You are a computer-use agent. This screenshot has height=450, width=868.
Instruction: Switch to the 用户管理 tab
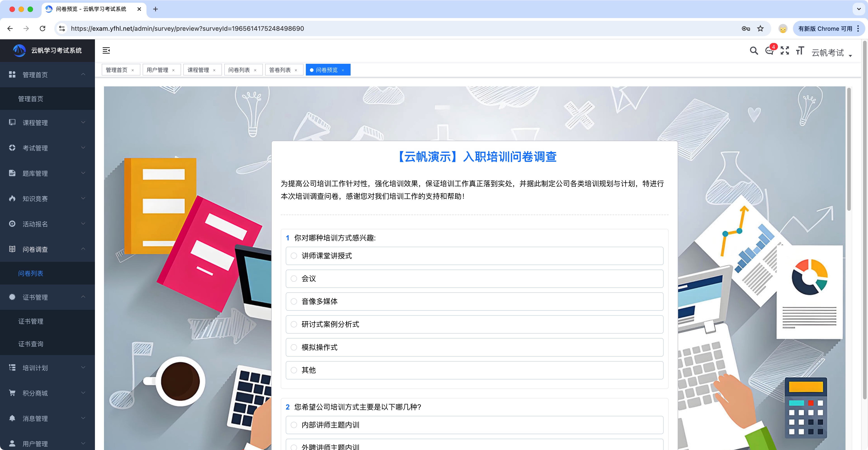(x=157, y=70)
